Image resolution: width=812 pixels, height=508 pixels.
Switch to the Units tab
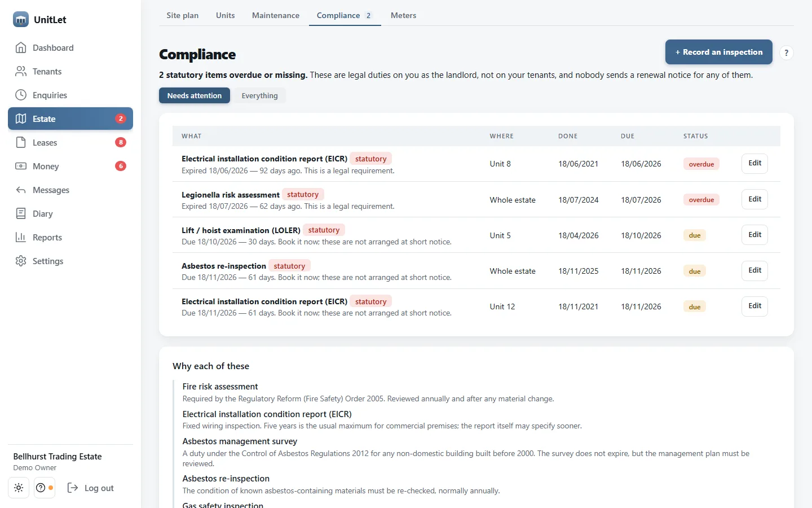pyautogui.click(x=226, y=15)
